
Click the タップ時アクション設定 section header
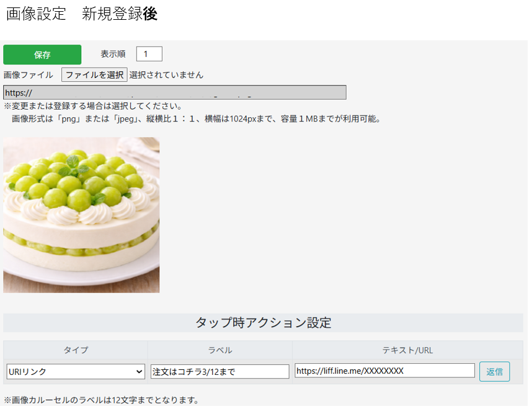[264, 322]
